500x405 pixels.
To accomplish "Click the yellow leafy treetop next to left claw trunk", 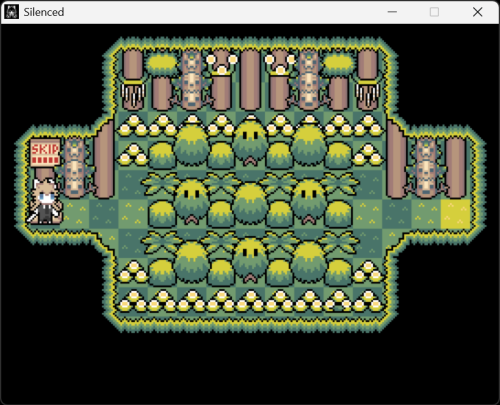I will [162, 63].
